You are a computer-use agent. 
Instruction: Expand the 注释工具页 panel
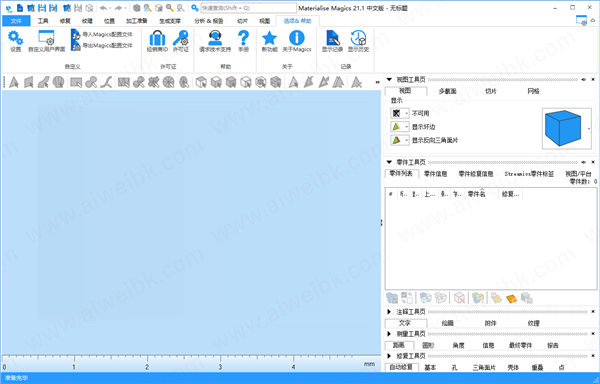389,312
